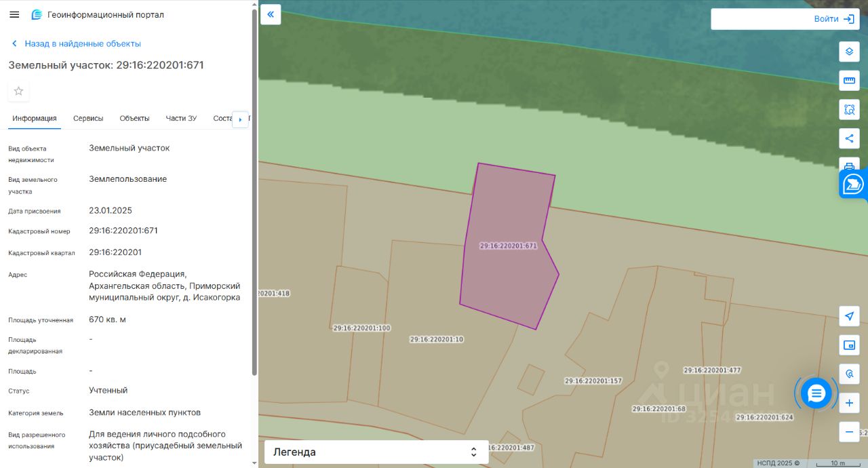Open the hamburger main menu
Viewport: 868px width, 468px height.
point(14,14)
